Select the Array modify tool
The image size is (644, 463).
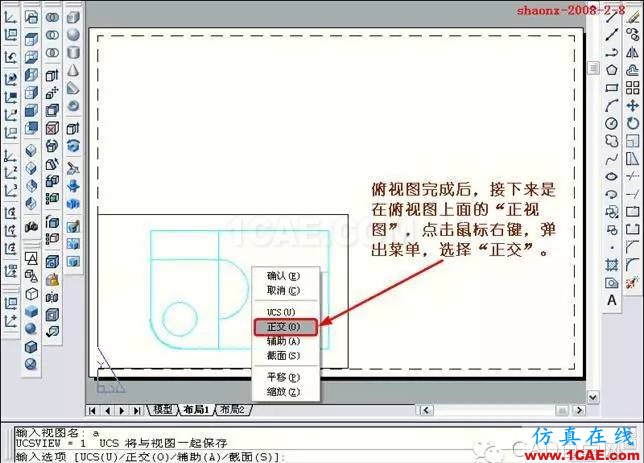(632, 88)
